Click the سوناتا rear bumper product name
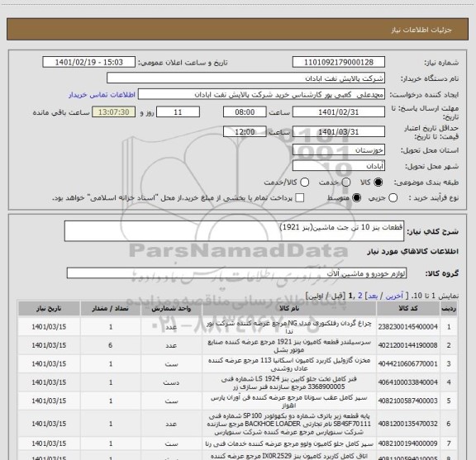476x460 pixels. point(289,401)
